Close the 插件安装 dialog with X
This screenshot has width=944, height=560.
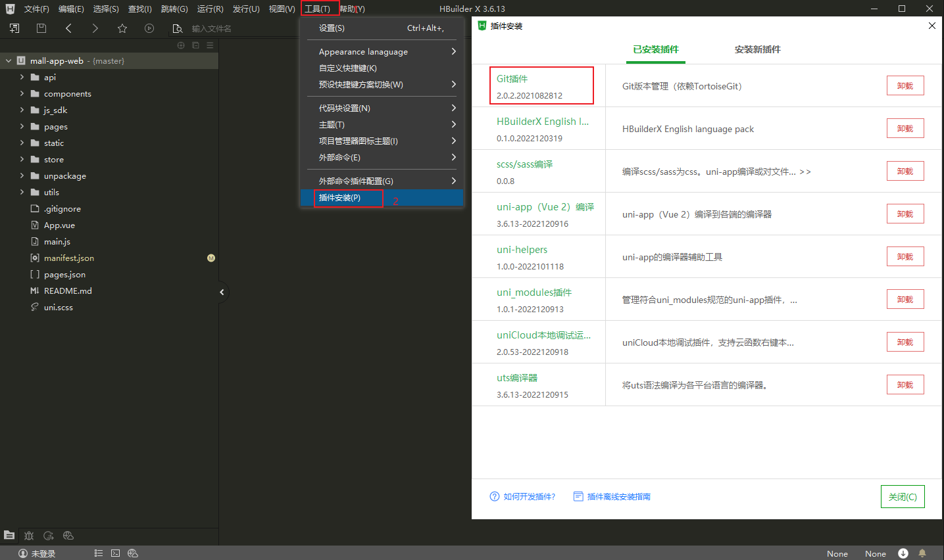tap(932, 26)
